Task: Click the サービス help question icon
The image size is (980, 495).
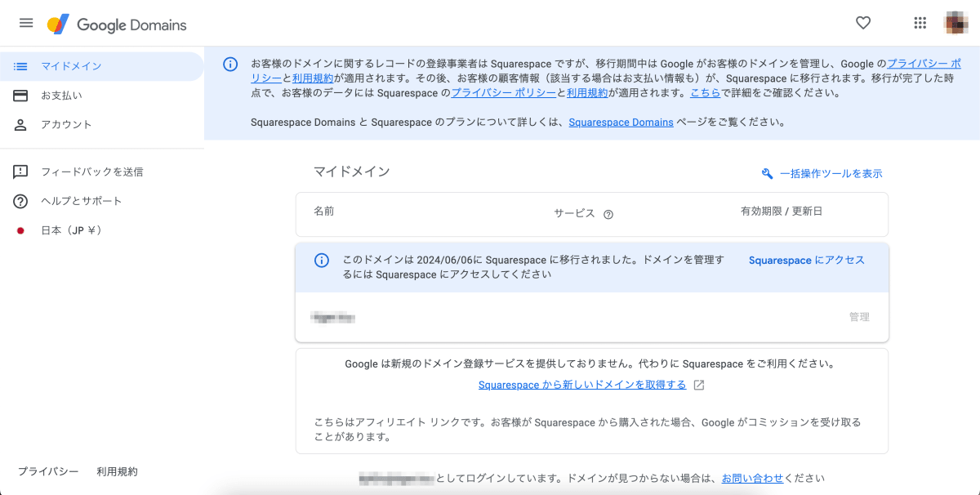Action: 608,215
